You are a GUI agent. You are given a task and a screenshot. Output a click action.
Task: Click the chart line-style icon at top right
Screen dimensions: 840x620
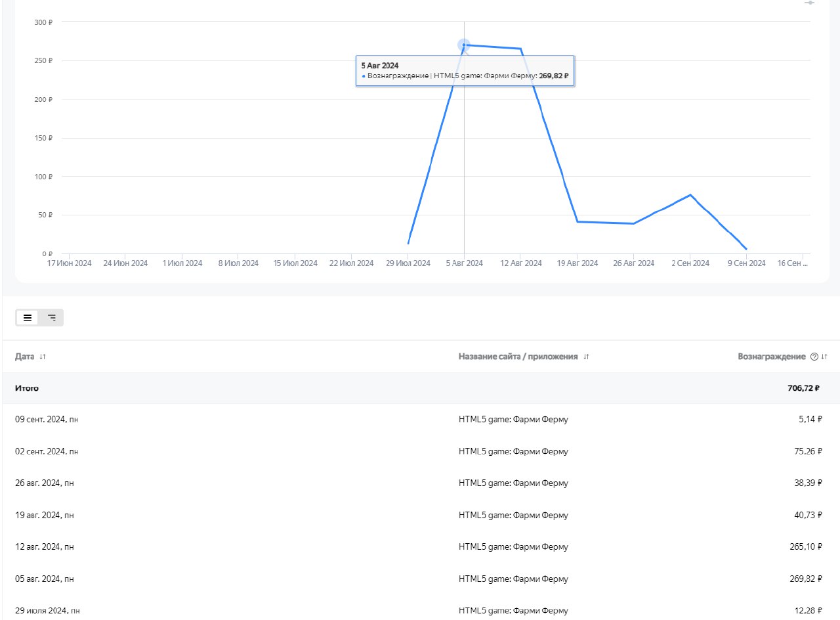coord(809,3)
